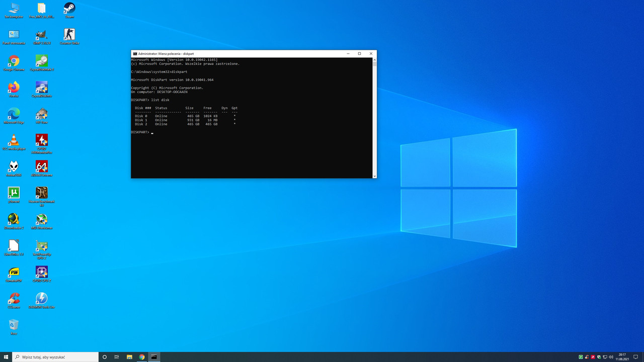The image size is (644, 362).
Task: Select the SumatraPDF desktop shortcut
Action: tap(14, 274)
